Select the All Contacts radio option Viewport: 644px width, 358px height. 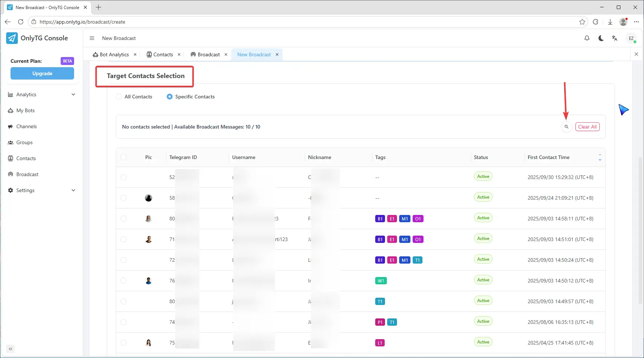(x=119, y=97)
